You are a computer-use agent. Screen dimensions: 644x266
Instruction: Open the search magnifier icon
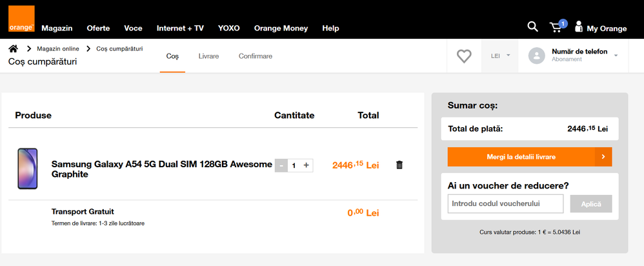pos(532,26)
